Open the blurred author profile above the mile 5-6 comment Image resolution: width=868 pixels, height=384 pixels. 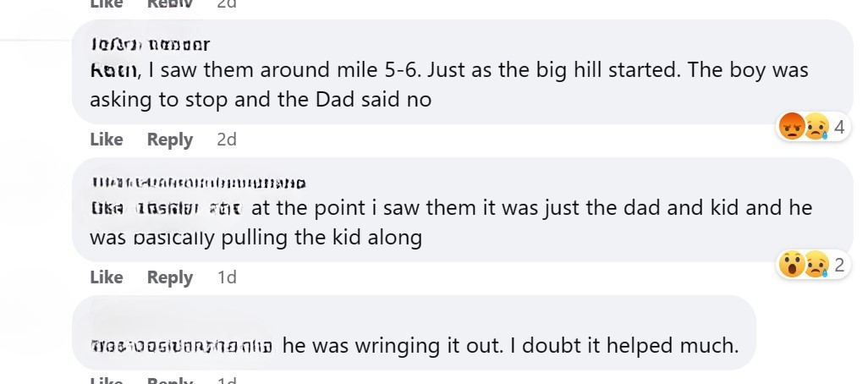coord(150,44)
